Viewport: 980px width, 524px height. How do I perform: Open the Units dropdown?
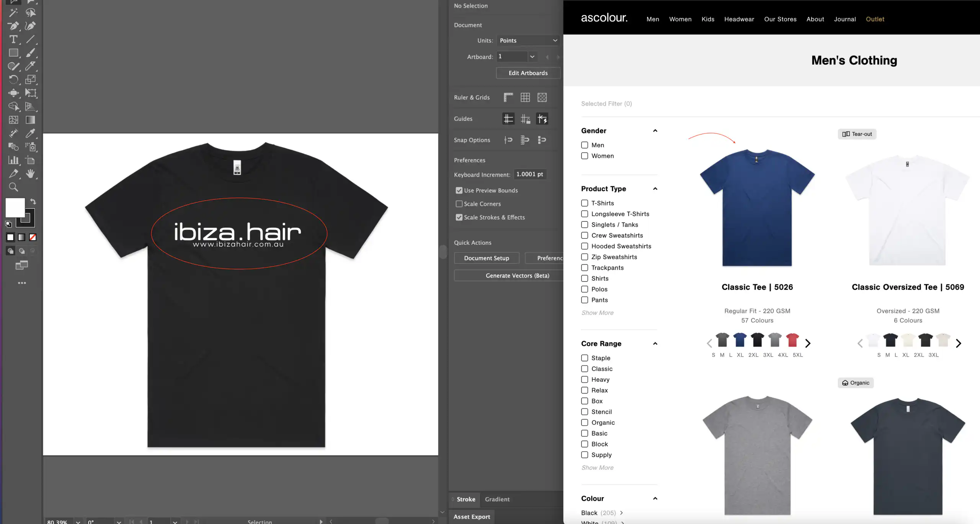(528, 41)
